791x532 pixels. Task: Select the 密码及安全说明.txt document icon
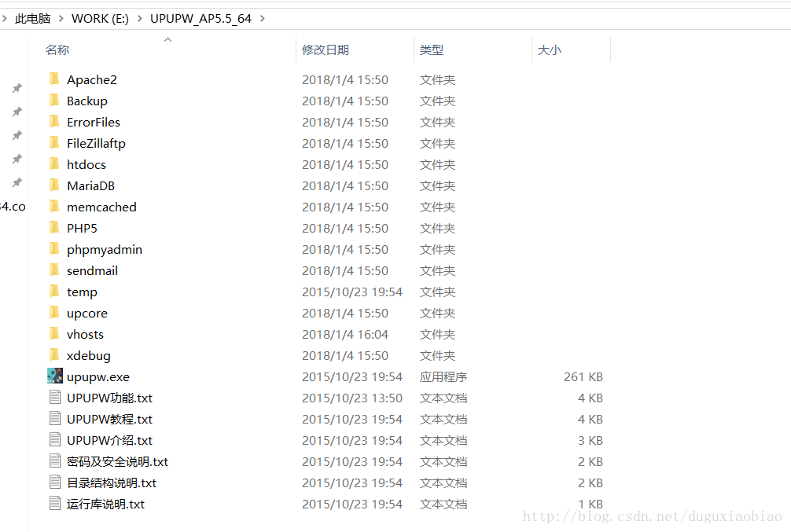click(x=55, y=461)
